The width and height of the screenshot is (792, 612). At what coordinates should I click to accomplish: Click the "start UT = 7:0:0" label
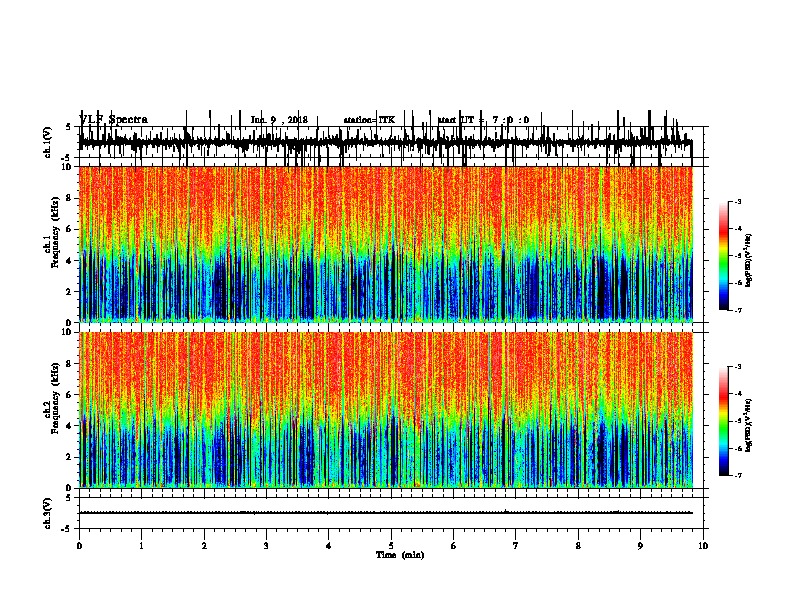point(483,120)
